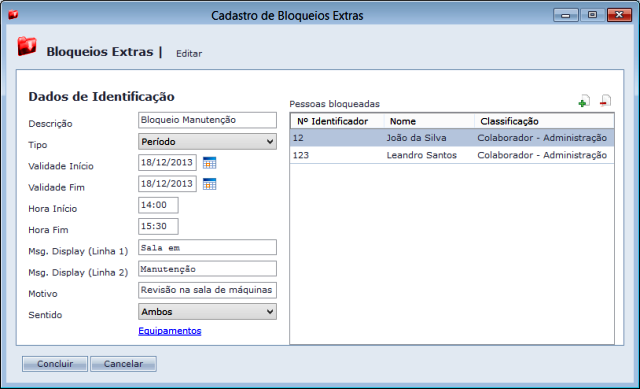Click the Motivo input field
The height and width of the screenshot is (389, 640).
pyautogui.click(x=207, y=290)
